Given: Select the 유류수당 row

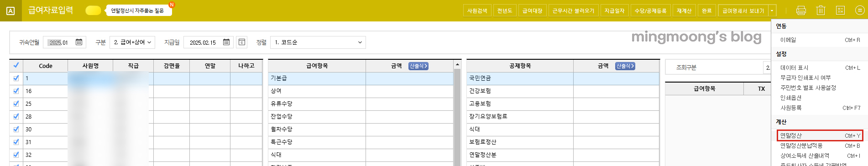Looking at the screenshot, I should click(361, 104).
